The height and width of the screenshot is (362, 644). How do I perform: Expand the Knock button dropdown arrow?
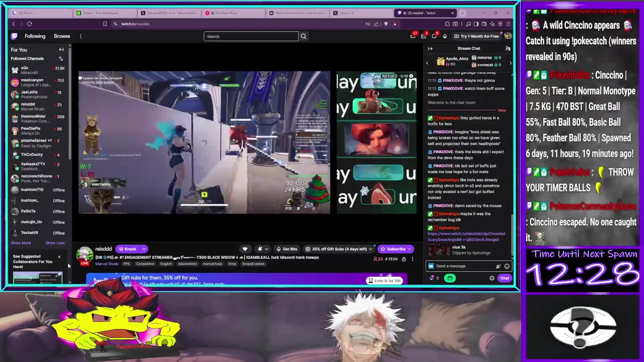[144, 249]
